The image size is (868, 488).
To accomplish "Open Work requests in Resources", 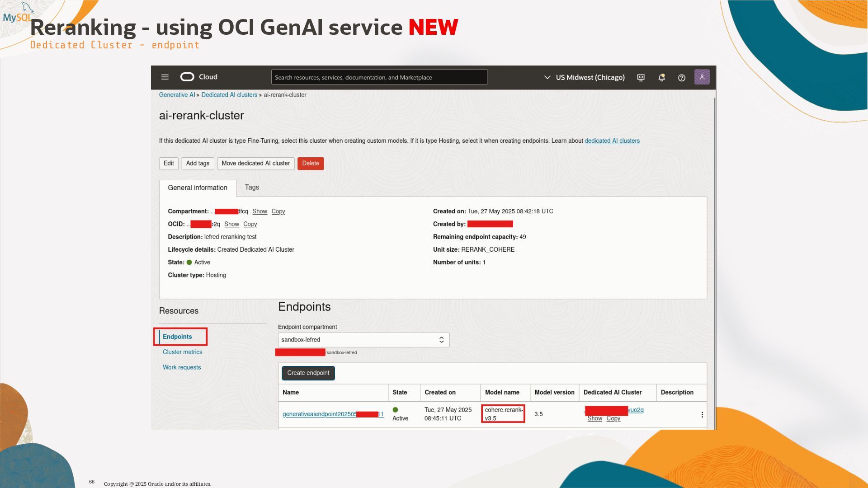I will point(182,367).
